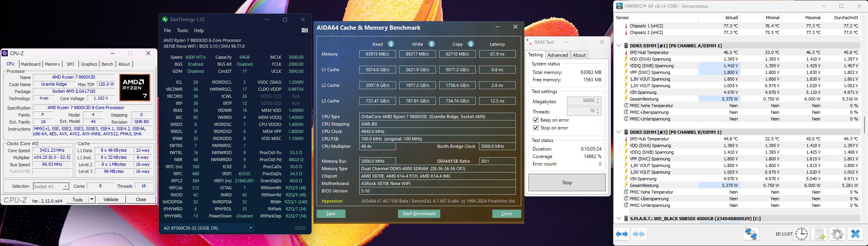Start sensor logging with the sheet-plus icon
This screenshot has height=246, width=868.
[819, 234]
